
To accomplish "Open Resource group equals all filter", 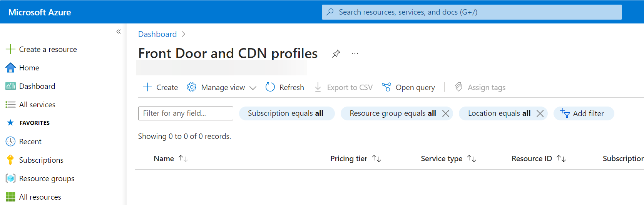I will [393, 113].
